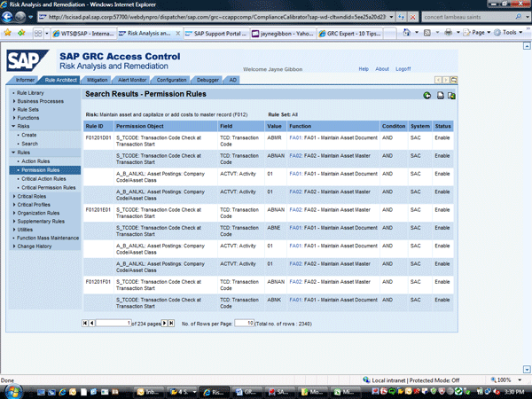Click the No. of Rows per Page field

(x=244, y=323)
